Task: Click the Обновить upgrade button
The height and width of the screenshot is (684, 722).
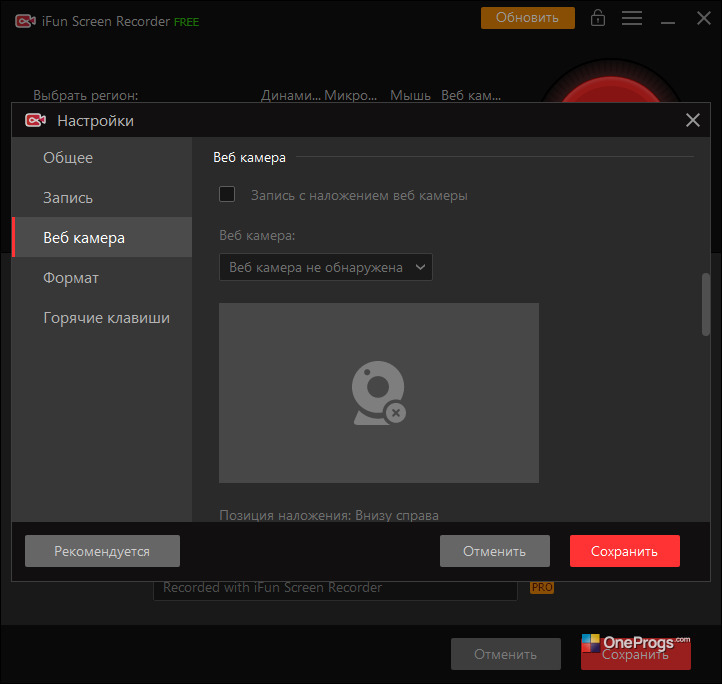Action: 528,18
